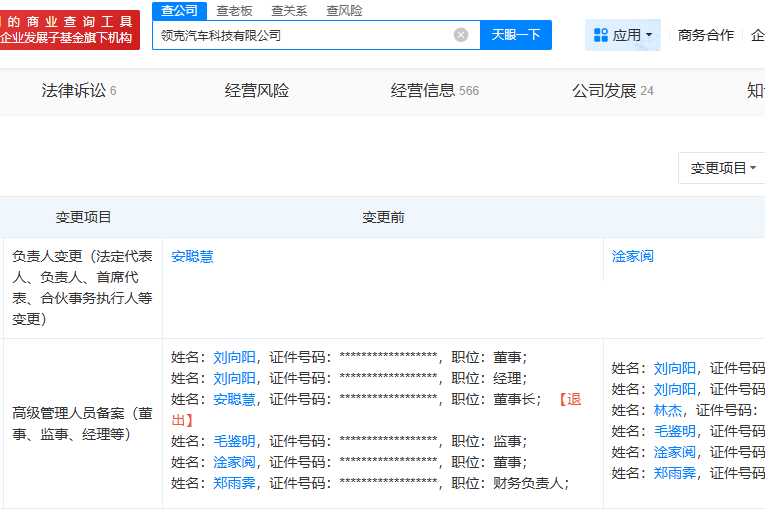Open 林杰 link in the after-change column

coord(667,410)
